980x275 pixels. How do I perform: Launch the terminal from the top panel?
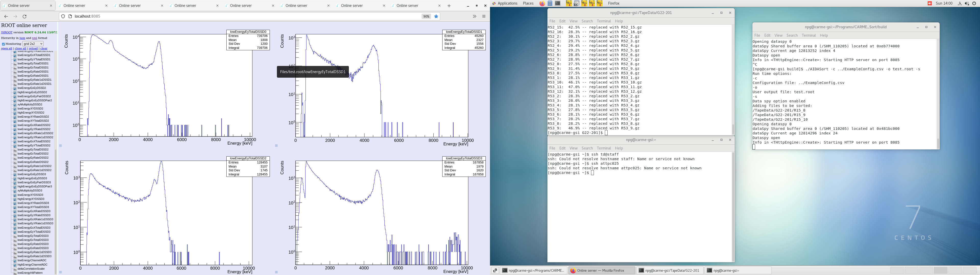(558, 3)
